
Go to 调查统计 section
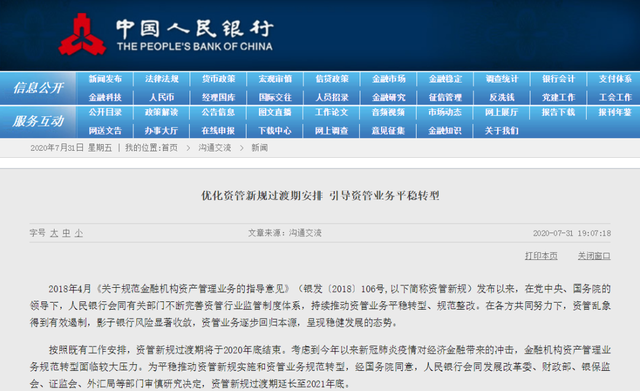coord(502,79)
